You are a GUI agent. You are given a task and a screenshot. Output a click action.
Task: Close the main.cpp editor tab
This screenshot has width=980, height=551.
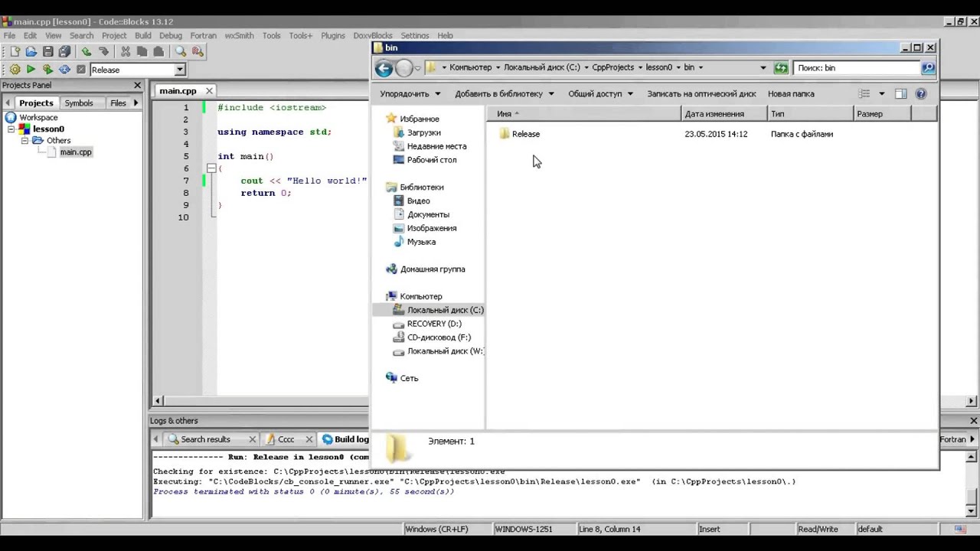pos(209,90)
